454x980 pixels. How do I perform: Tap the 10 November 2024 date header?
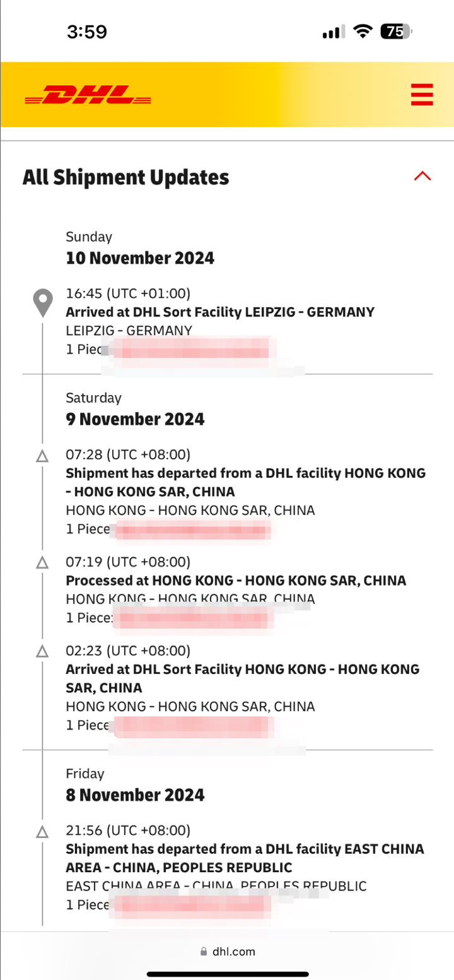140,257
